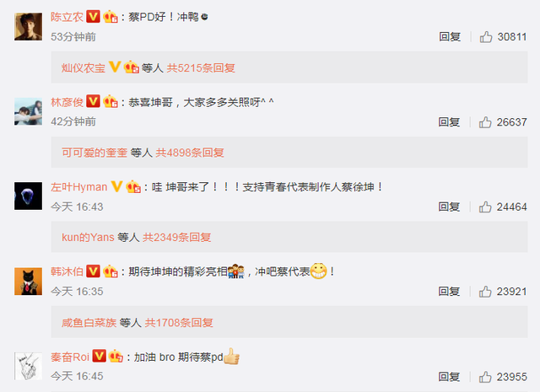Viewport: 540px width, 392px height.
Task: Click the verified V badge next to 韩沐伯
Action: coord(93,271)
